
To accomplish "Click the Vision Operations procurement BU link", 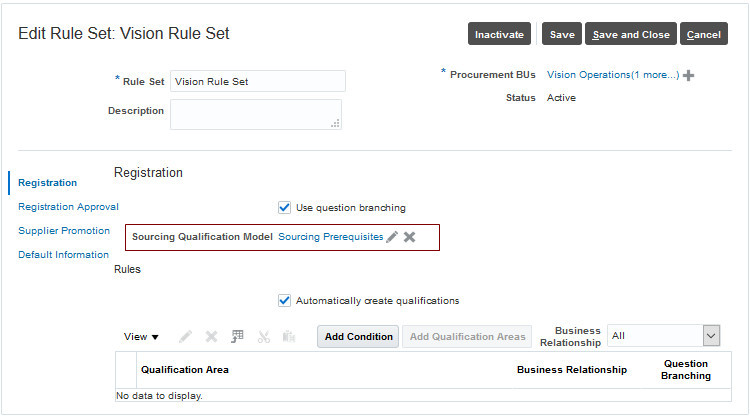I will pyautogui.click(x=588, y=75).
